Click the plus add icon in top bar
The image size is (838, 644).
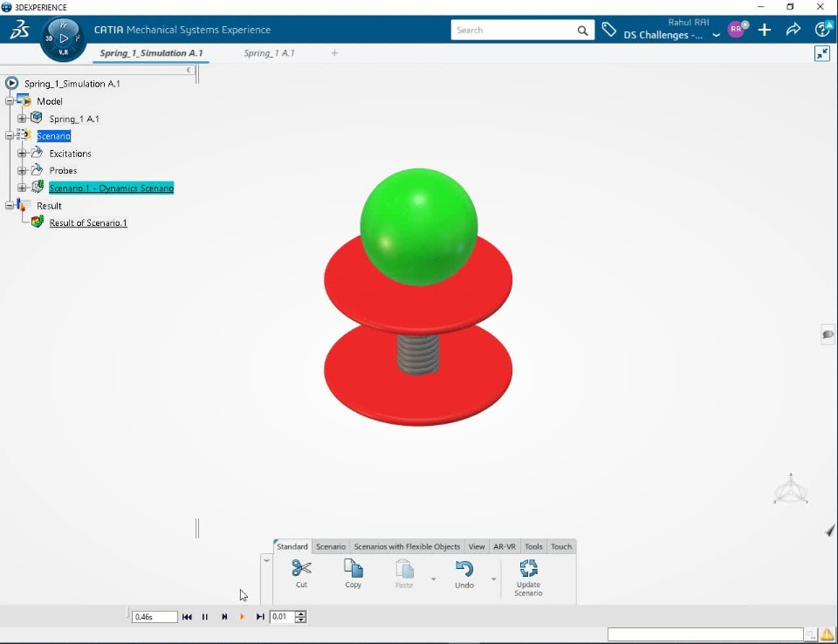[x=765, y=30]
